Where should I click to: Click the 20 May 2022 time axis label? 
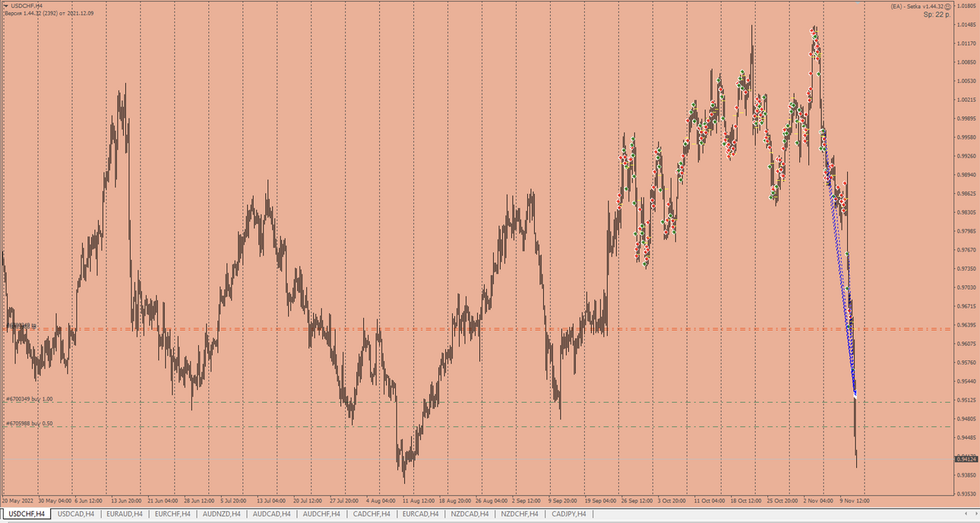[x=17, y=501]
